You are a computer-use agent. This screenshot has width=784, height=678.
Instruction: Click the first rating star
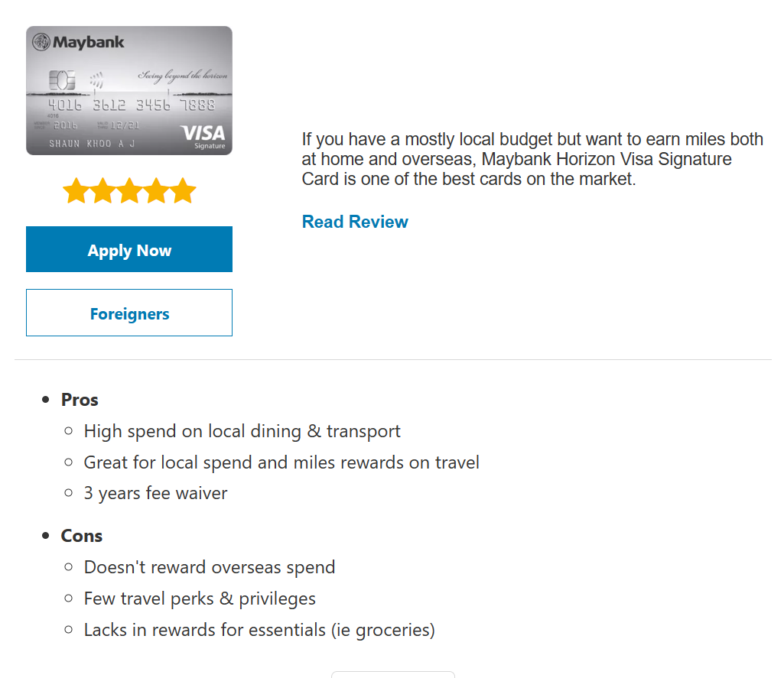click(76, 191)
